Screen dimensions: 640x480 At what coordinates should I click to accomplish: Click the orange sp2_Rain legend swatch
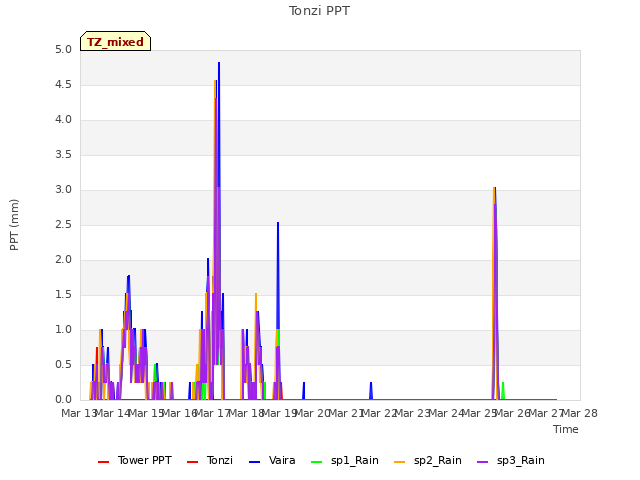[400, 462]
